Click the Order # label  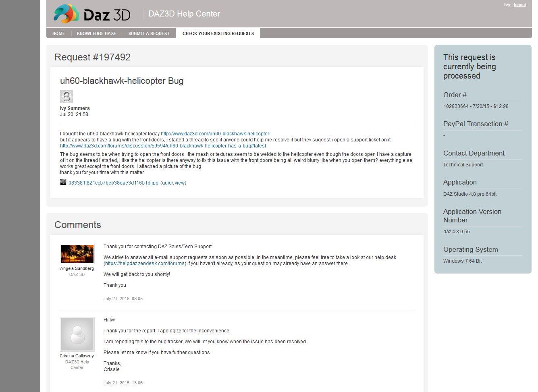[x=455, y=95]
